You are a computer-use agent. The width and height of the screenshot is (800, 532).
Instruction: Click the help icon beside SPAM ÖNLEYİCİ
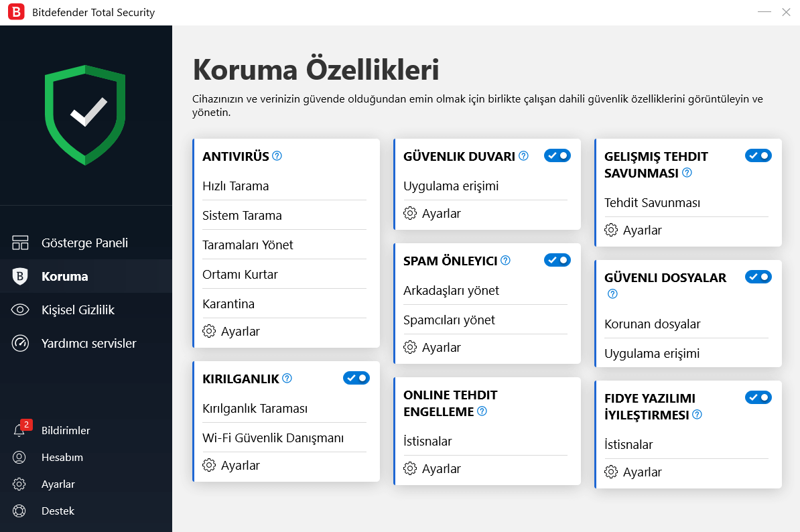click(x=506, y=261)
